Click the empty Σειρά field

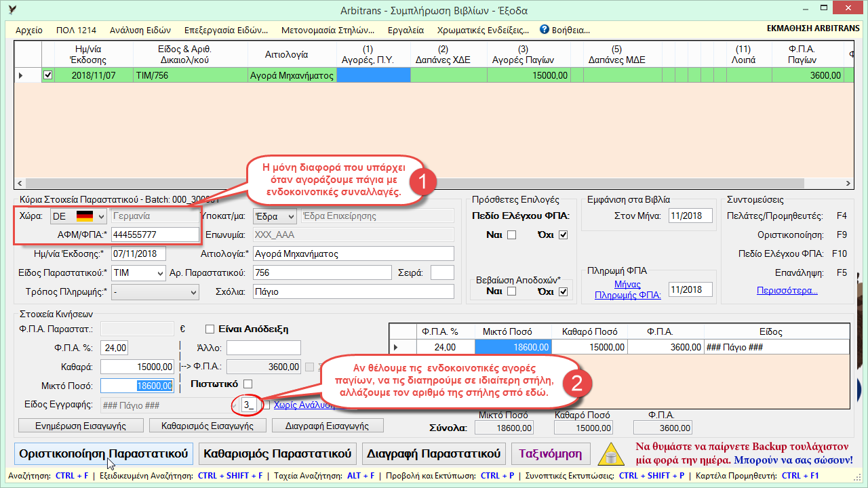[x=442, y=272]
